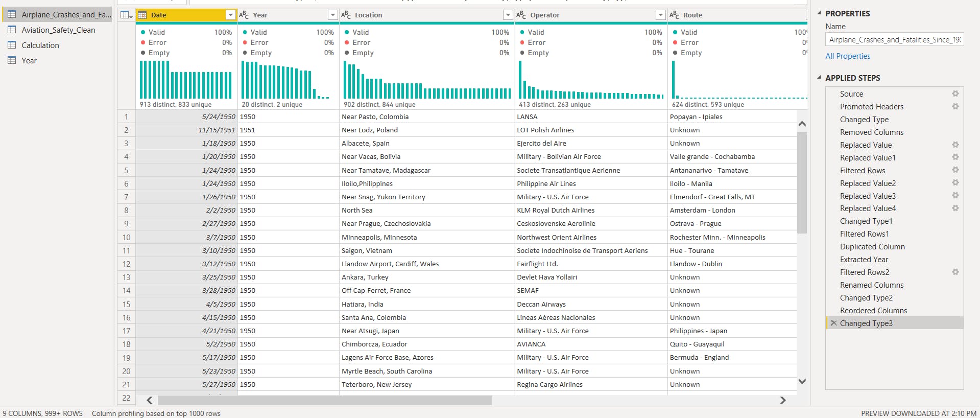Click the Date column distribution histogram

click(186, 80)
